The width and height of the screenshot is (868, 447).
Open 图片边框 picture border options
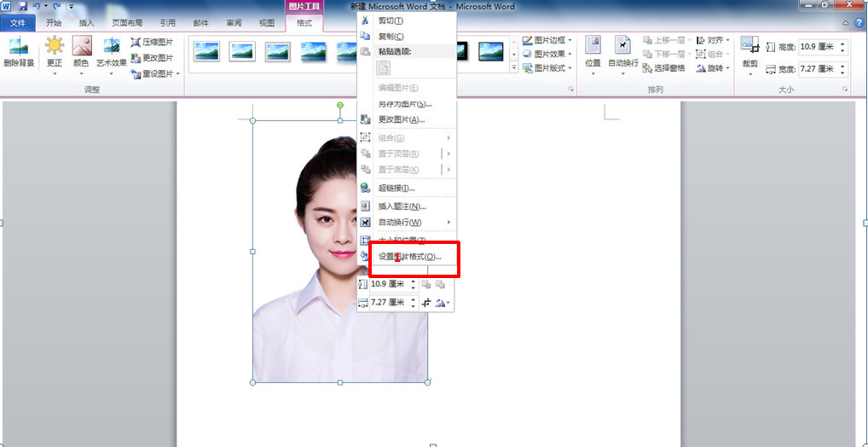point(547,40)
